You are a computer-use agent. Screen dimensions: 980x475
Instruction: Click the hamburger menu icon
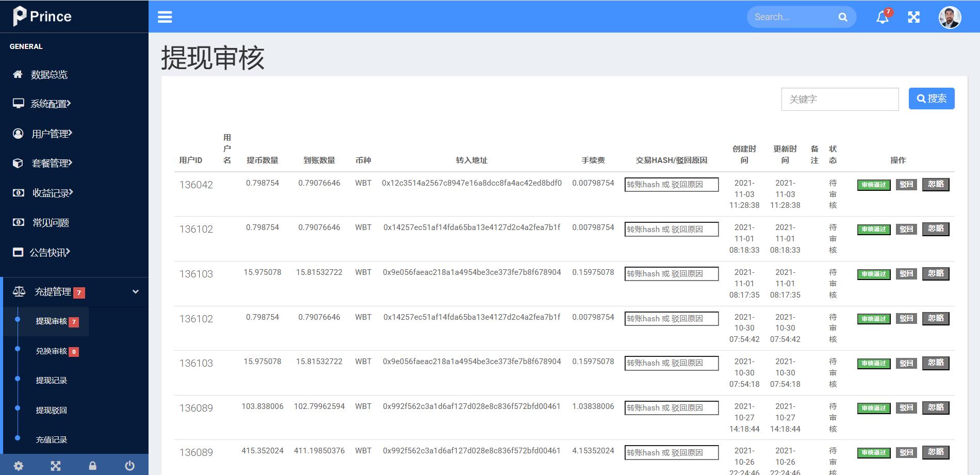point(165,17)
